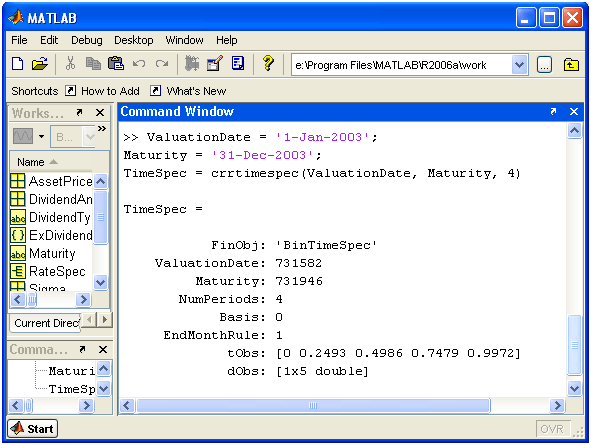591x445 pixels.
Task: Browse for folder with ellipsis button
Action: 544,65
